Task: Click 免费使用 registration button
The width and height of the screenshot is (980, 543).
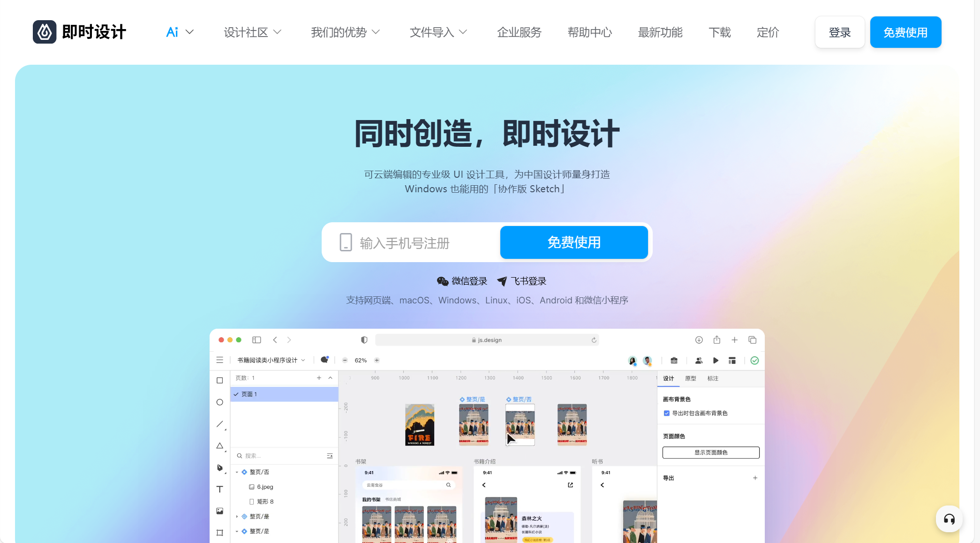Action: click(x=574, y=242)
